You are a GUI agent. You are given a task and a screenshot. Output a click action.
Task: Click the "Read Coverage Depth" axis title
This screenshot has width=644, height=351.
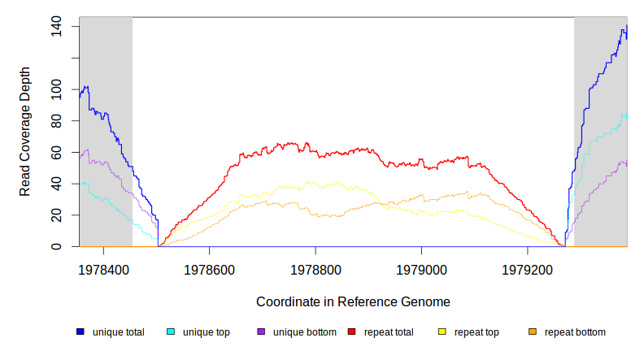point(25,132)
